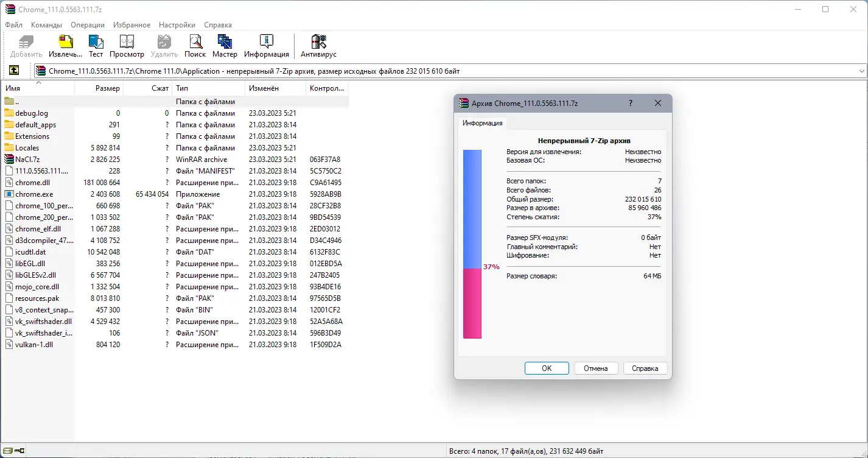Click the Справка button in dialog
This screenshot has width=868, height=458.
point(645,368)
